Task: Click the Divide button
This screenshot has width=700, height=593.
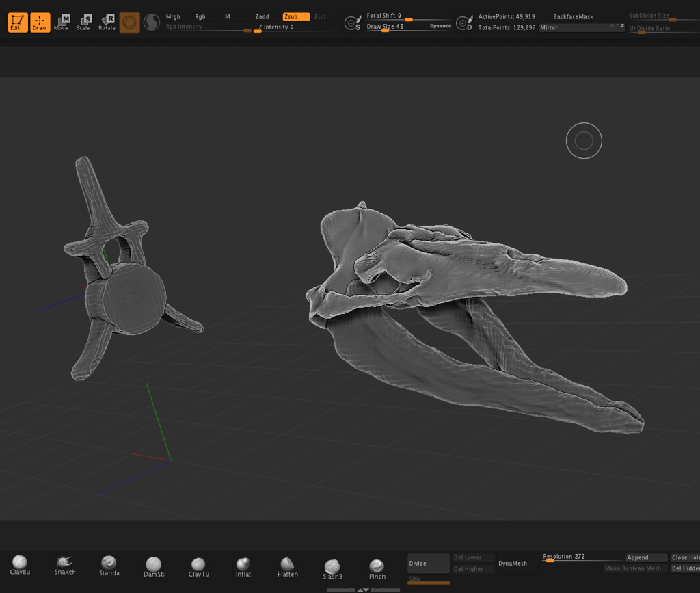Action: 428,563
